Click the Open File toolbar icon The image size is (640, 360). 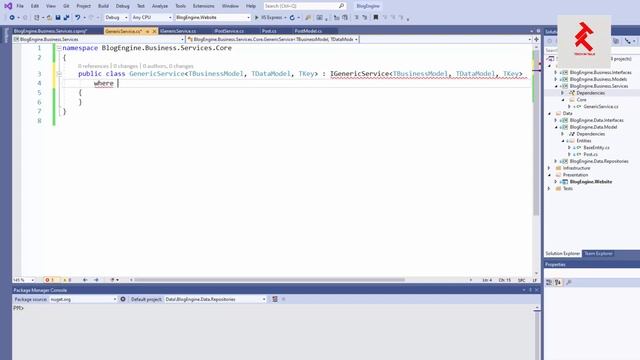49,18
